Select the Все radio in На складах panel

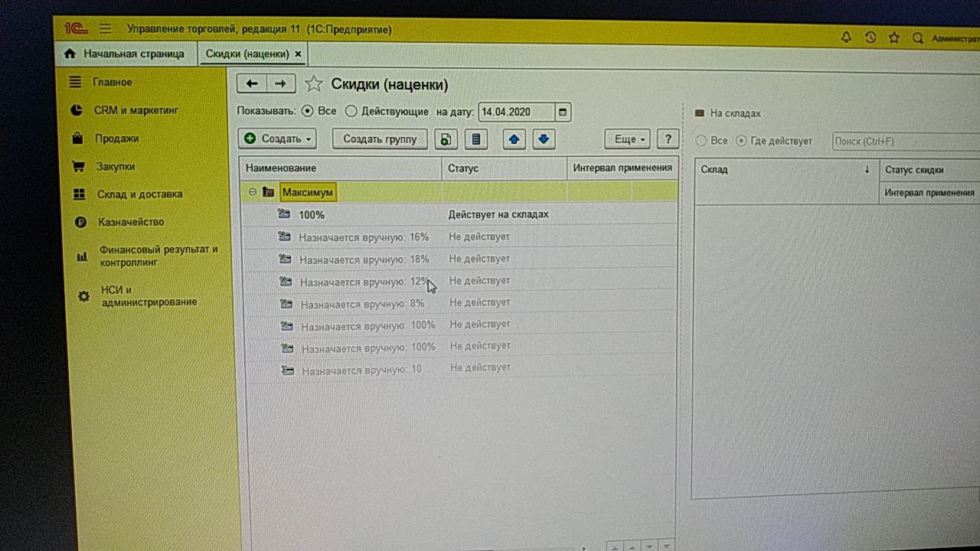pos(700,141)
